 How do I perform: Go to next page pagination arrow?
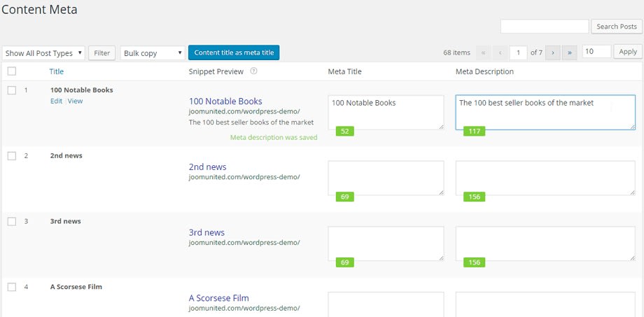(553, 52)
